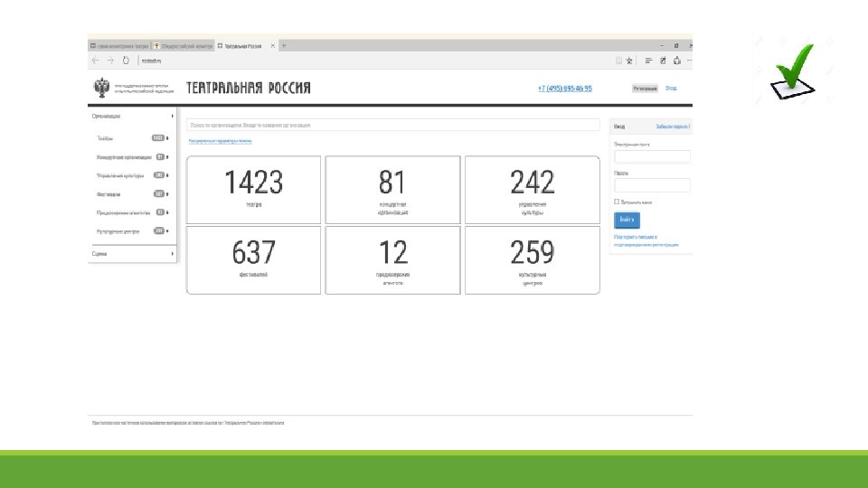This screenshot has width=868, height=488.
Task: Click the blue Войти button
Action: click(x=627, y=221)
